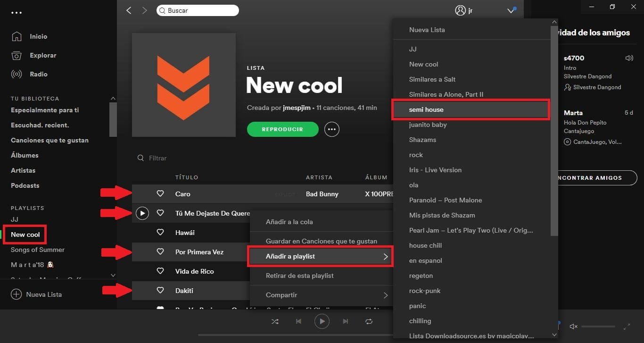Select Songs of Summer playlist

coord(38,250)
